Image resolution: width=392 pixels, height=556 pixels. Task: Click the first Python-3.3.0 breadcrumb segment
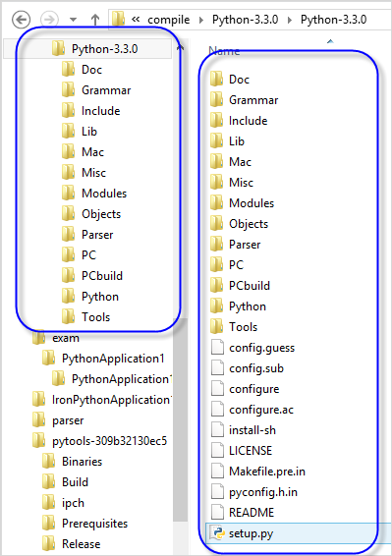click(246, 19)
